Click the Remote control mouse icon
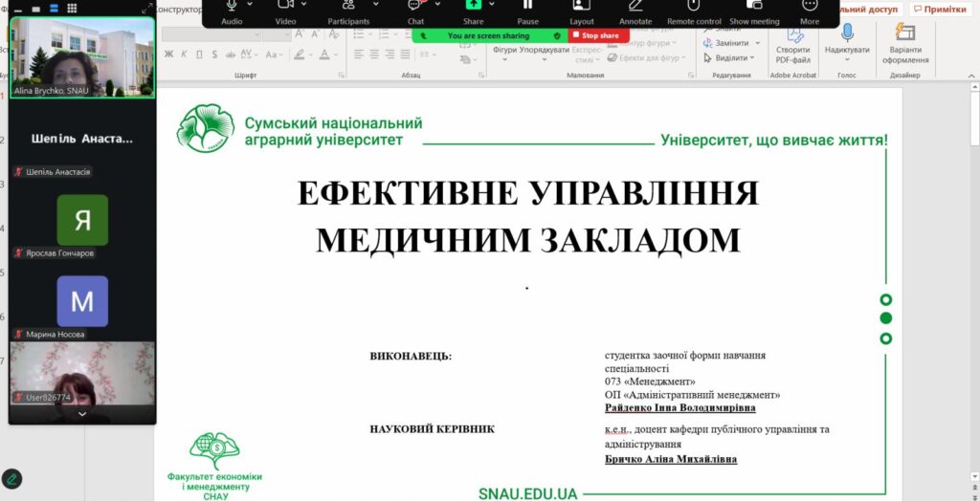Viewport: 980px width, 502px height. (694, 6)
